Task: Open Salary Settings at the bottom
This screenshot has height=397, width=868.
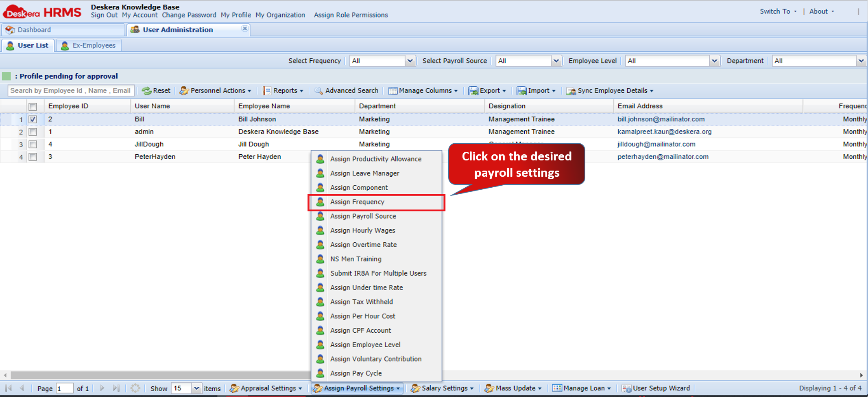Action: pyautogui.click(x=442, y=388)
